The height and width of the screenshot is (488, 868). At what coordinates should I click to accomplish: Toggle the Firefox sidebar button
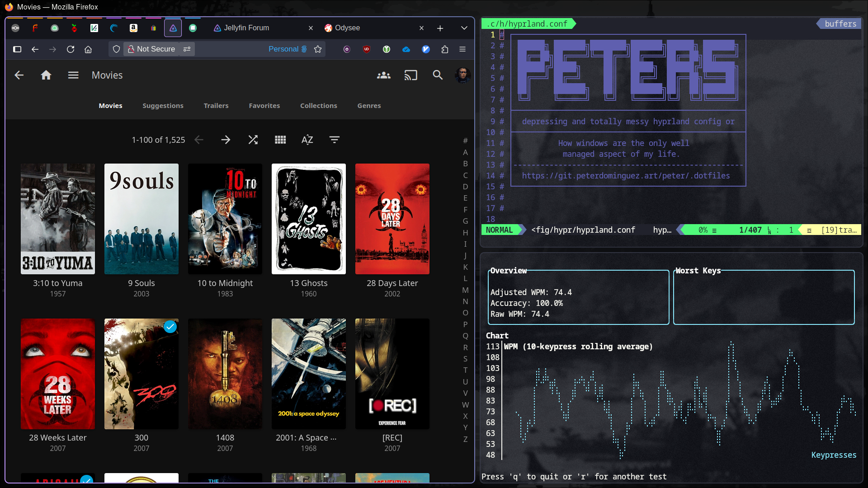tap(17, 49)
